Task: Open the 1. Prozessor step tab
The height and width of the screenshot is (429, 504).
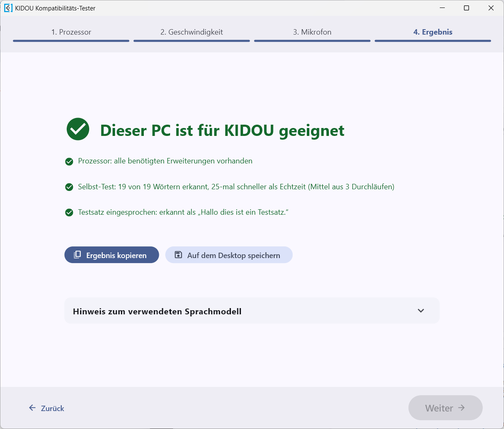Action: [x=71, y=33]
